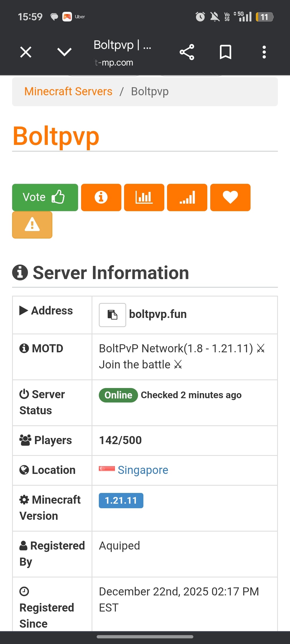Close the browser custom tab

(x=26, y=52)
